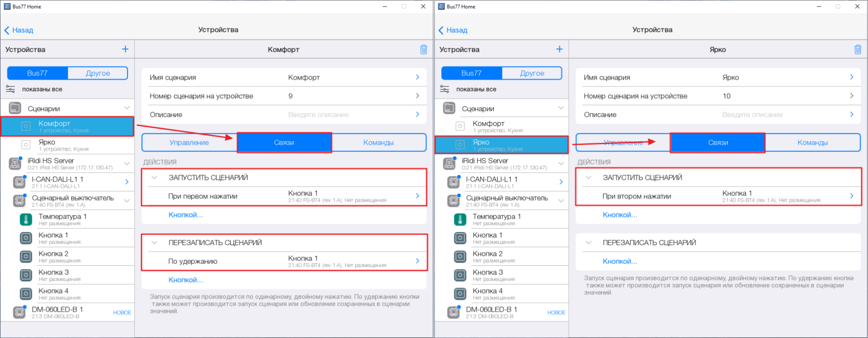Collapse the Сценарии list in the Комфорт window
The image size is (868, 338).
127,108
